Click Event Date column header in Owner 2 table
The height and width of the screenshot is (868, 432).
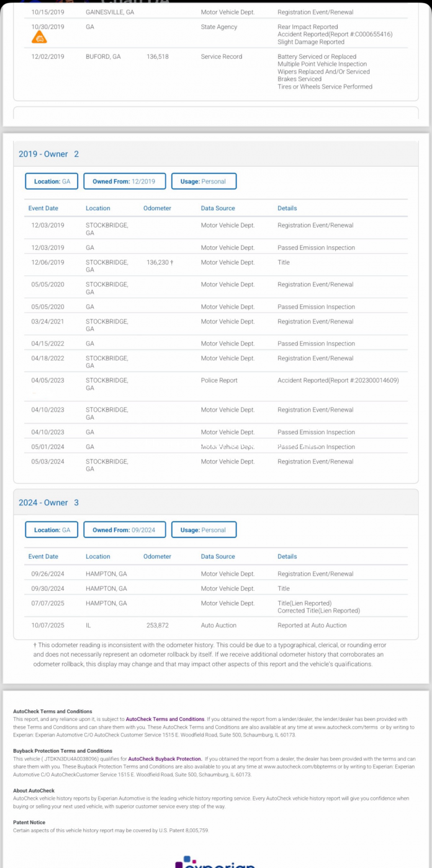[x=43, y=208]
